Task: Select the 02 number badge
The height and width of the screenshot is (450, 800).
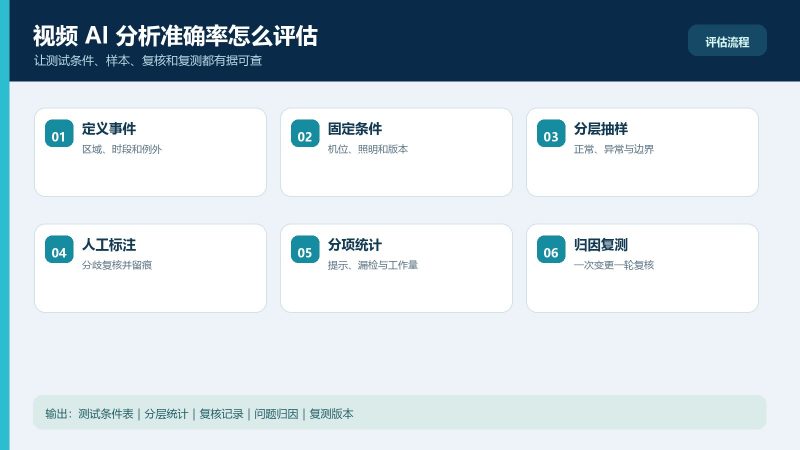Action: 305,133
